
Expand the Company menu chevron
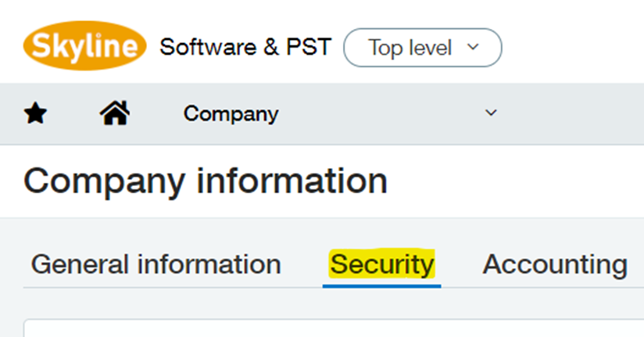[x=491, y=113]
